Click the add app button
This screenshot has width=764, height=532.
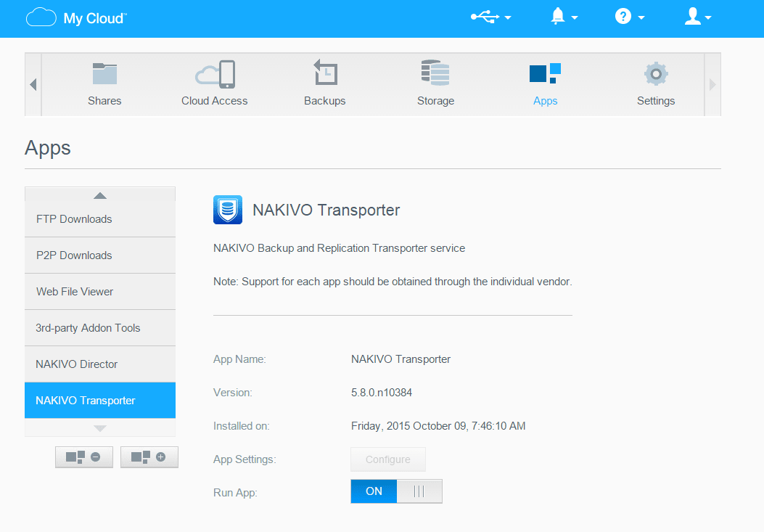point(149,457)
